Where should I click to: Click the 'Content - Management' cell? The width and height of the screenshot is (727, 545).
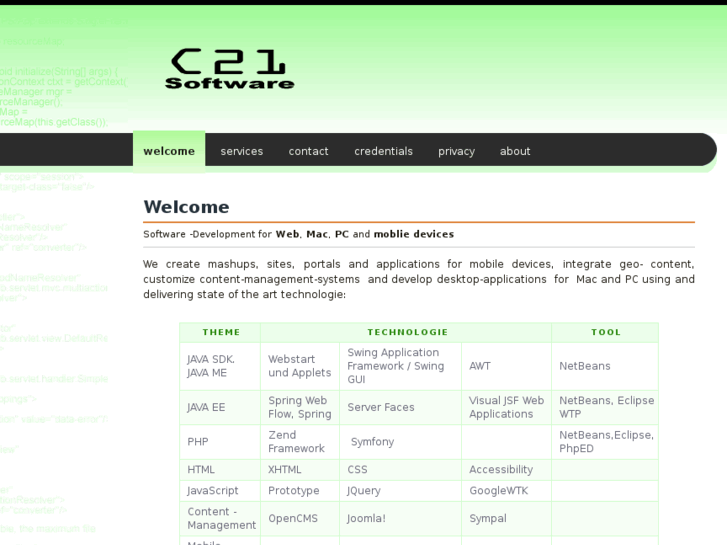coord(220,519)
